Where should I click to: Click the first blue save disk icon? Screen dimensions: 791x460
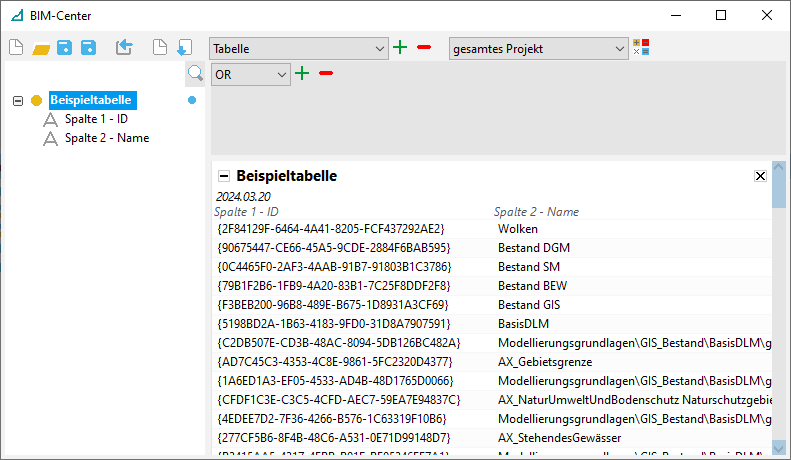(64, 47)
